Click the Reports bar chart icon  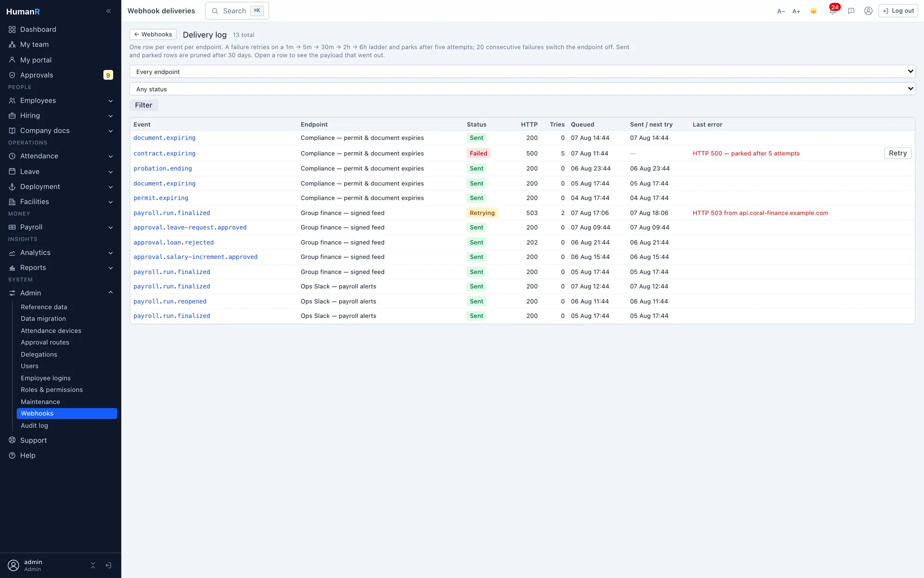(12, 268)
